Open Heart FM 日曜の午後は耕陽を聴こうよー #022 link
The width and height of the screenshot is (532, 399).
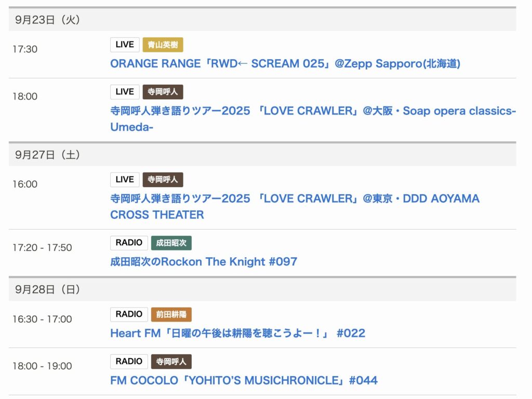tap(237, 334)
